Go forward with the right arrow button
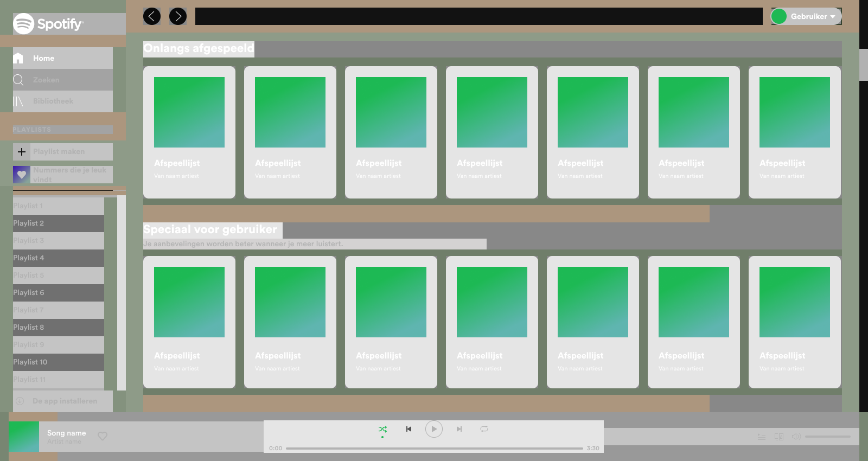Viewport: 868px width, 461px height. click(x=178, y=16)
